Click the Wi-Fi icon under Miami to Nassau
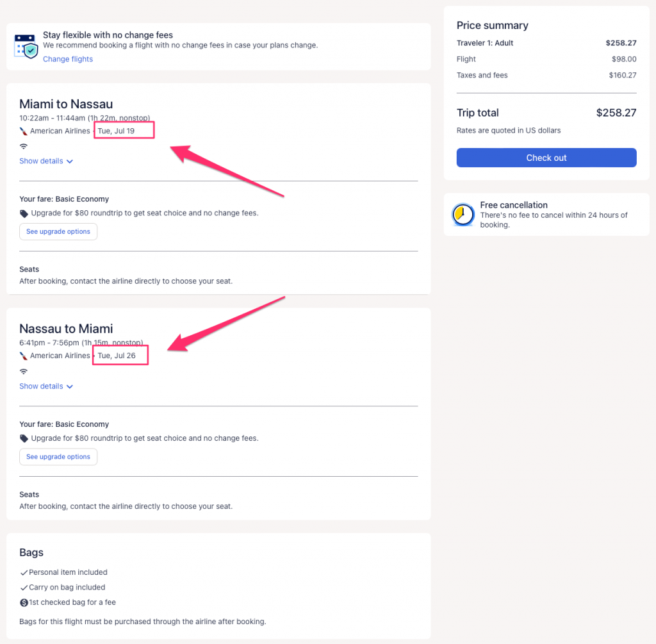This screenshot has height=644, width=656. (x=24, y=146)
